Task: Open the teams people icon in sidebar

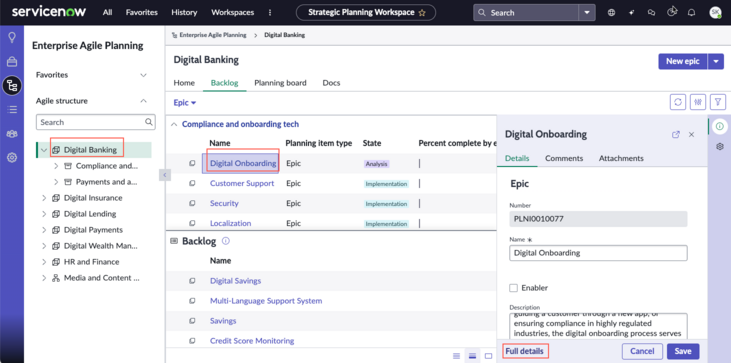Action: (x=12, y=134)
